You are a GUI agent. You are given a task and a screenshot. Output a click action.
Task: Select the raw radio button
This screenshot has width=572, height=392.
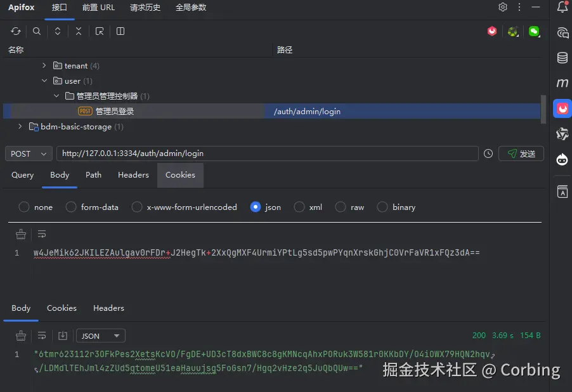coord(341,207)
